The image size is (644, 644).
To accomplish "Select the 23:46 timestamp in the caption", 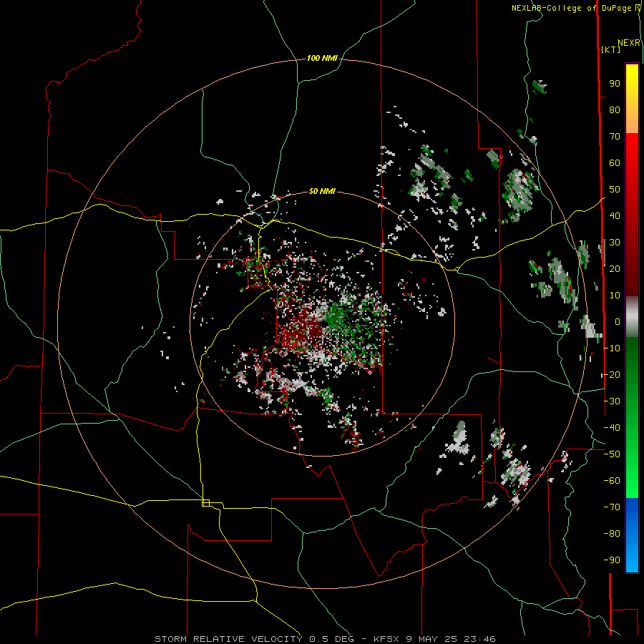I will (479, 639).
